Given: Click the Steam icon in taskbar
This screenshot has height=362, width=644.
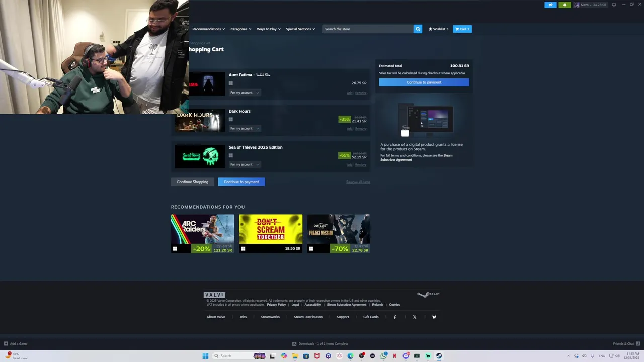Looking at the screenshot, I should 439,356.
